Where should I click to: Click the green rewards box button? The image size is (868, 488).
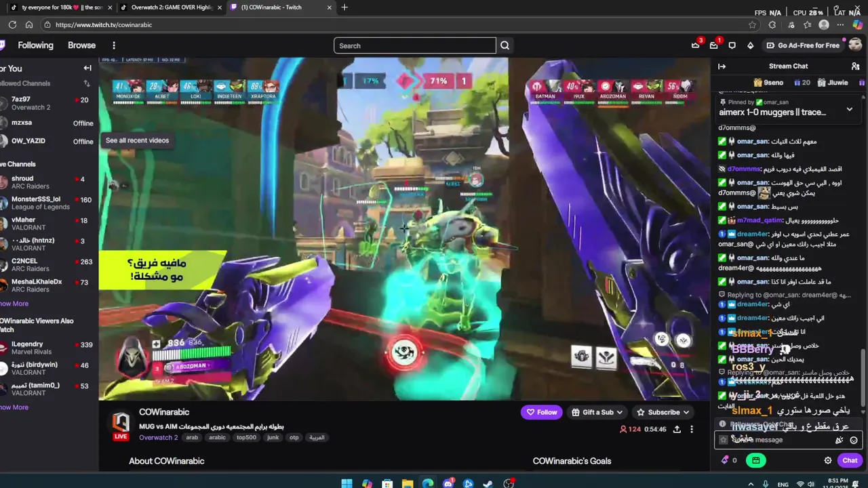756,460
